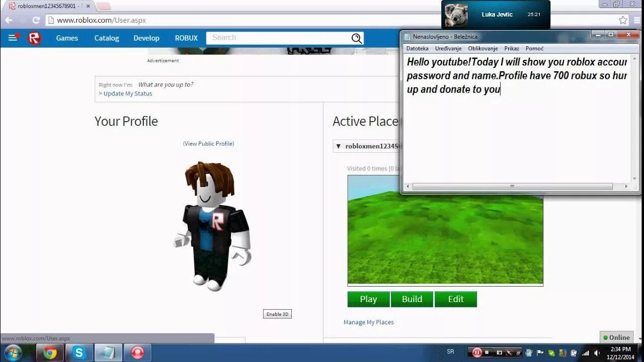Open the volume speaker tray icon
644x362 pixels.
pyautogui.click(x=597, y=352)
